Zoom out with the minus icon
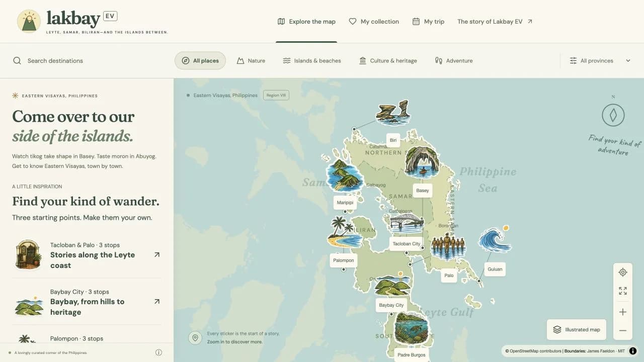This screenshot has width=644, height=362. [x=623, y=330]
